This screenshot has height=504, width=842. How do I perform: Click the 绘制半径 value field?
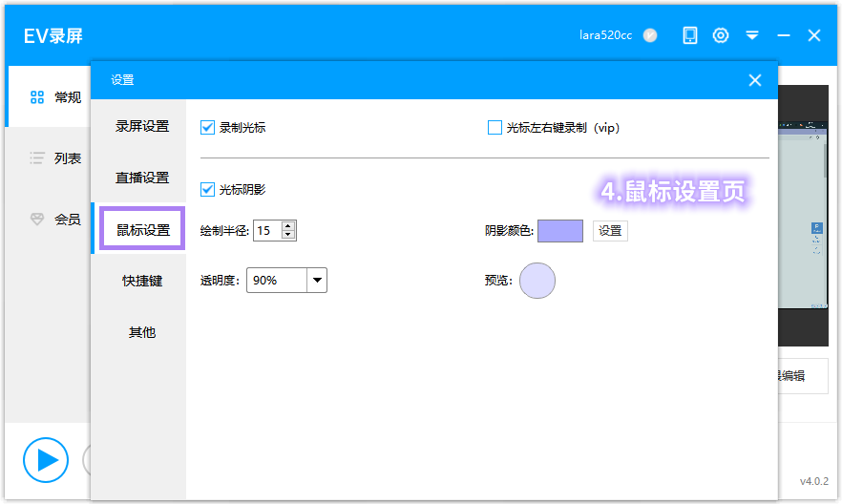267,230
